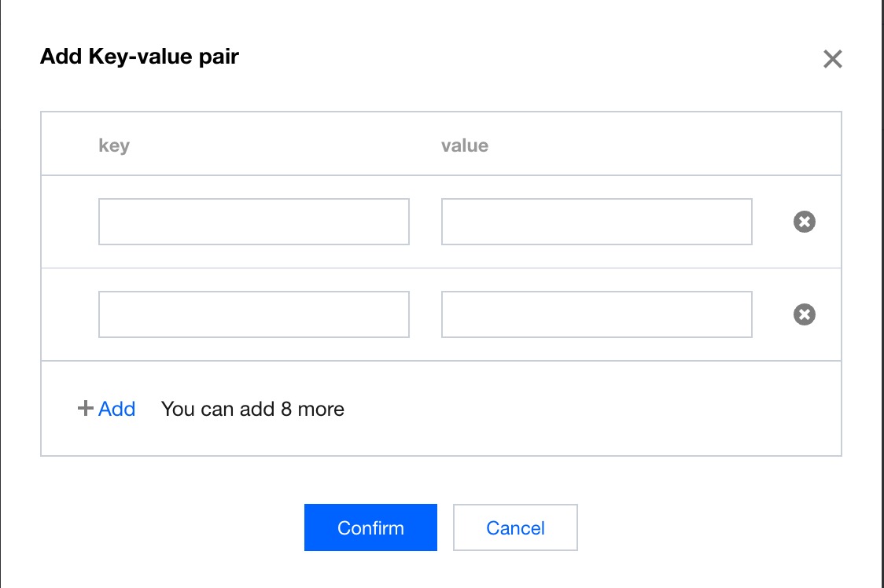Click into the second row value input
The image size is (884, 588).
click(596, 314)
